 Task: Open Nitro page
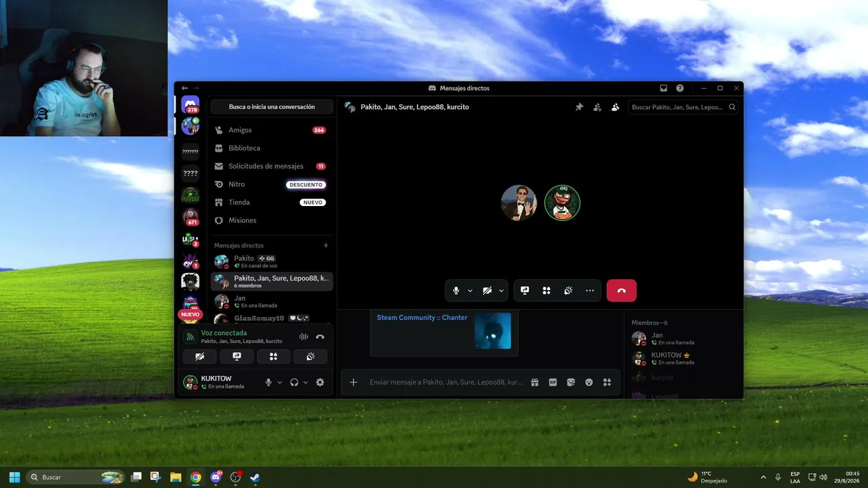click(271, 184)
